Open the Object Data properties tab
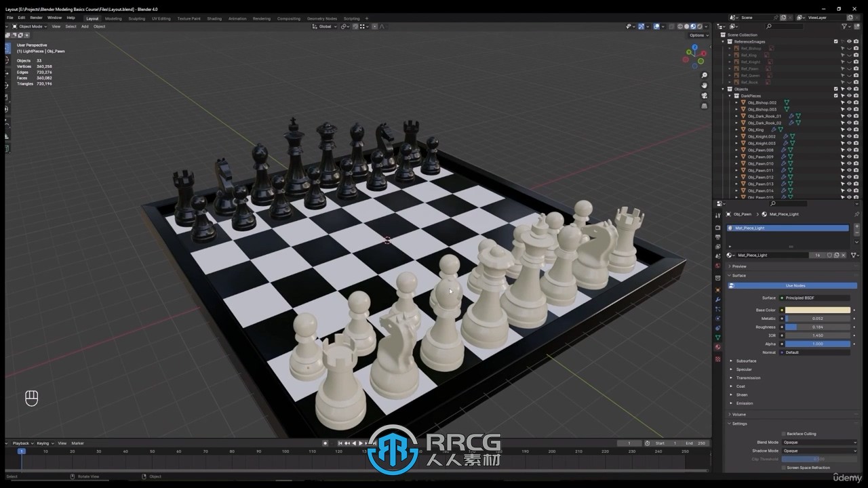 point(718,338)
